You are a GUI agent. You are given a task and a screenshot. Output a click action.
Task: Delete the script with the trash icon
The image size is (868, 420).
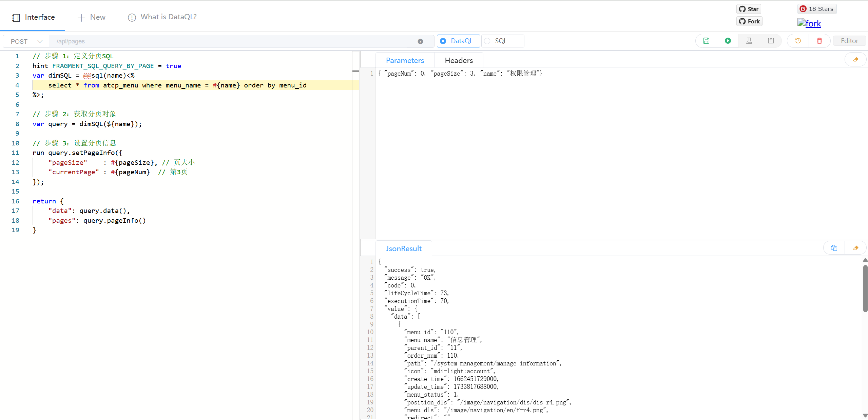[x=819, y=41]
